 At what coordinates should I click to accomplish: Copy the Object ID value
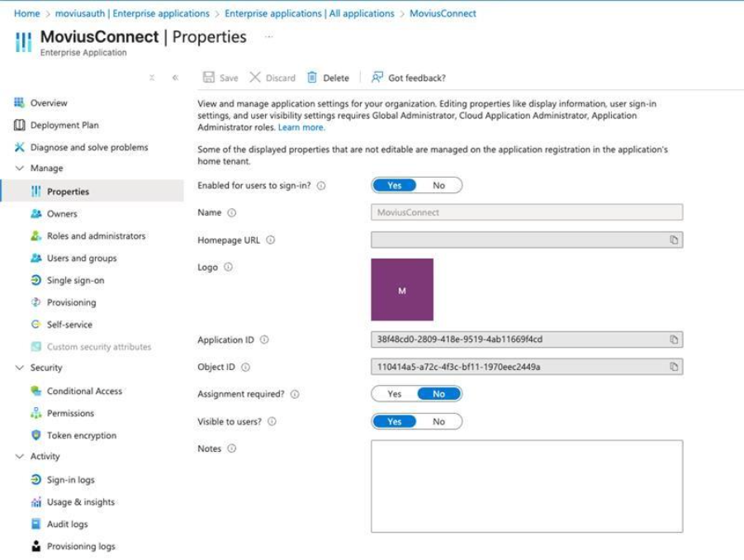coord(674,367)
